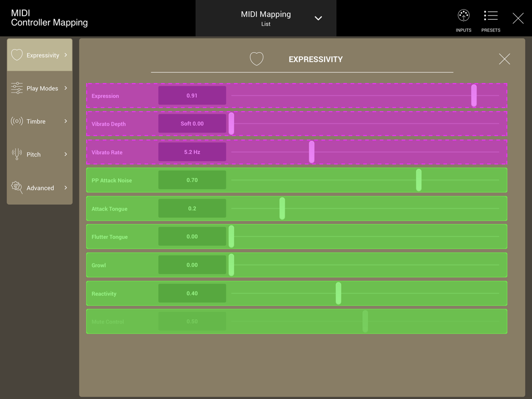Click the Mute Control value 0.50
Viewport: 532px width, 399px height.
[x=192, y=321]
